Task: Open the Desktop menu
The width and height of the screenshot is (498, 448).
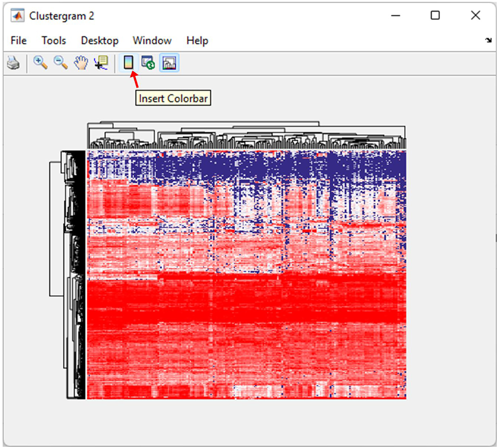Action: 99,41
